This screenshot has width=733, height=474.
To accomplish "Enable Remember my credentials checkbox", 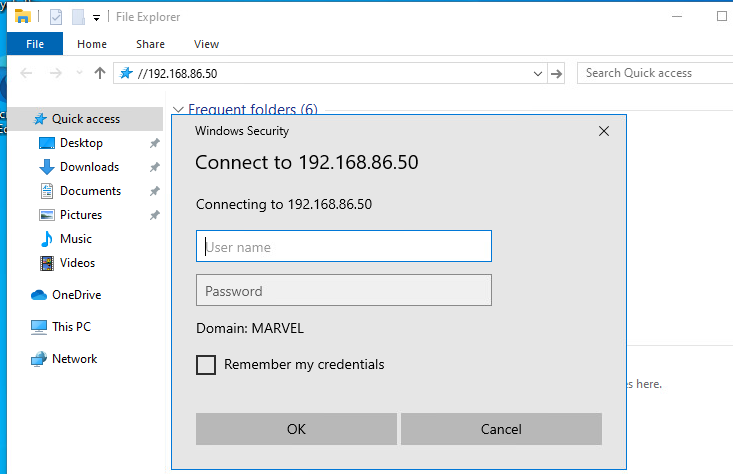I will (206, 365).
